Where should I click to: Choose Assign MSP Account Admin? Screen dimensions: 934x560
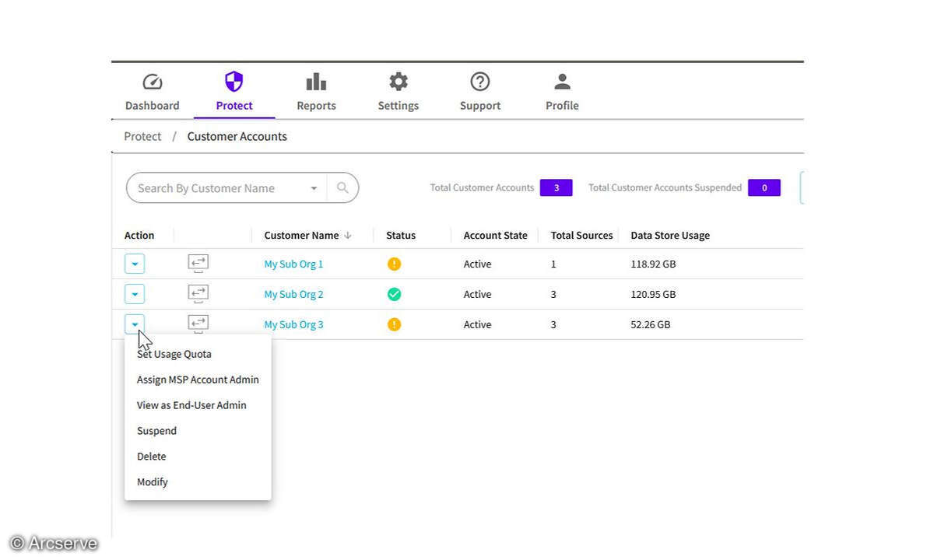198,380
